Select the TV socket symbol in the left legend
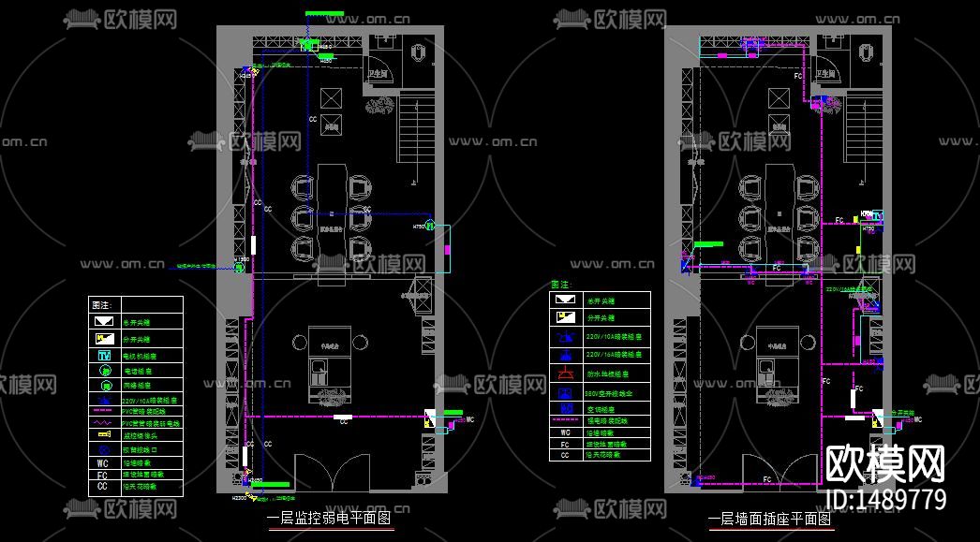 [105, 355]
